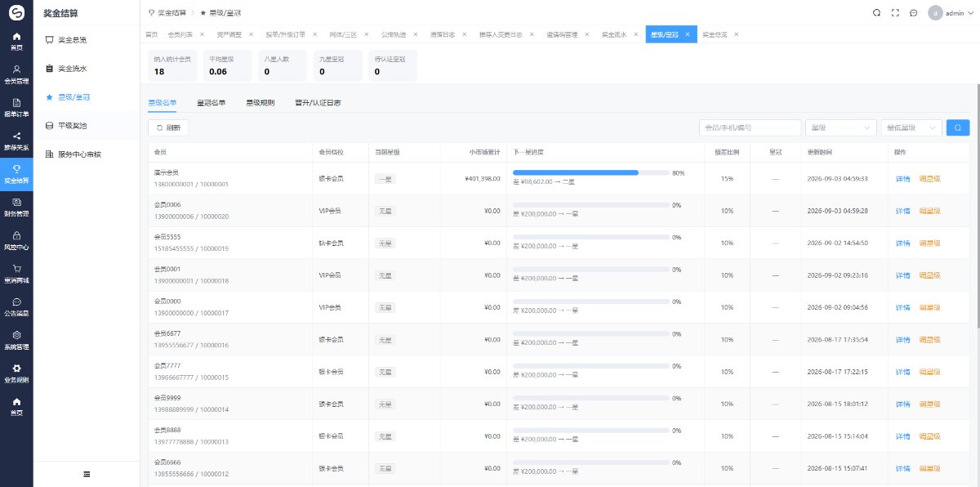Open the messages chat icon in header
The image size is (980, 487).
pos(913,13)
